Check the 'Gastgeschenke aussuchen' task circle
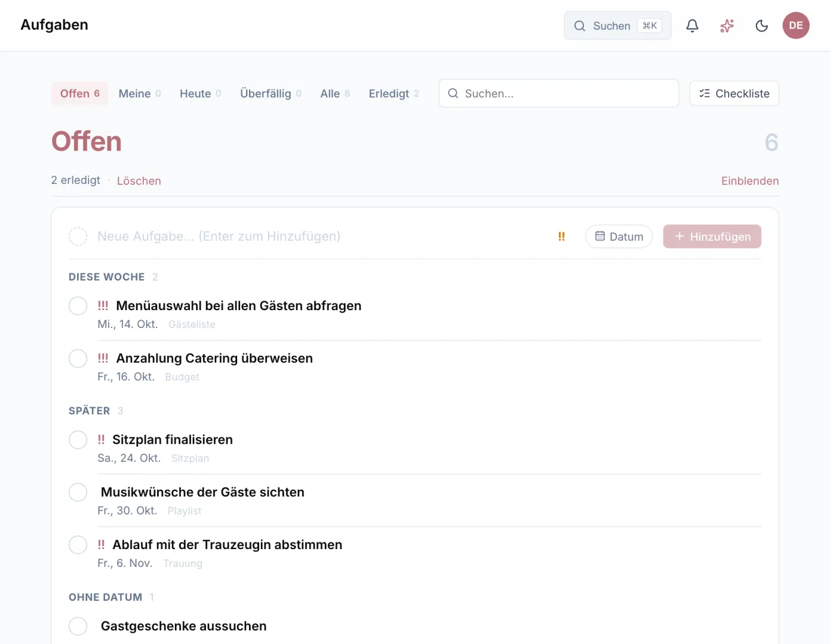This screenshot has width=830, height=644. pos(78,626)
